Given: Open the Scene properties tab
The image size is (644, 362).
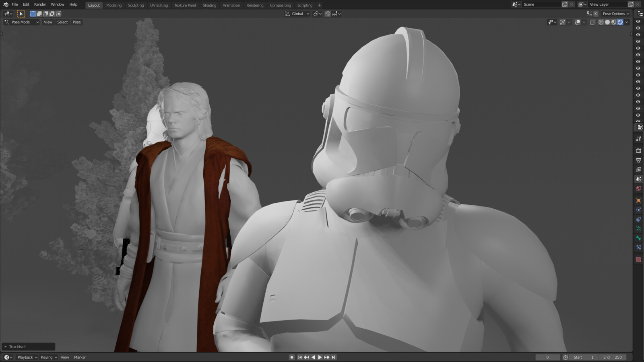Looking at the screenshot, I should 638,179.
